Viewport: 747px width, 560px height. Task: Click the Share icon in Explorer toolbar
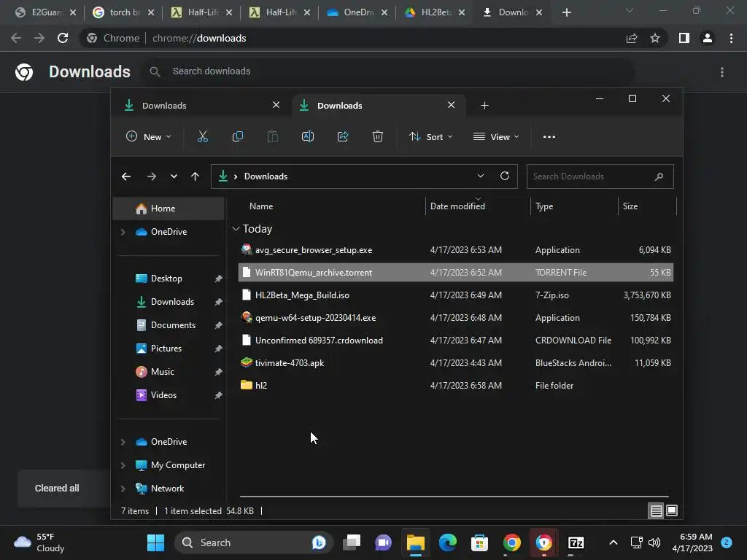click(x=343, y=136)
